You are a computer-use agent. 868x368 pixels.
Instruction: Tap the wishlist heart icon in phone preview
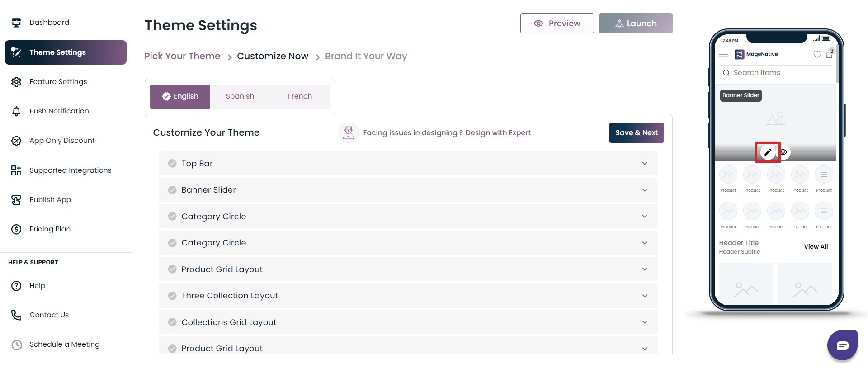(x=817, y=54)
